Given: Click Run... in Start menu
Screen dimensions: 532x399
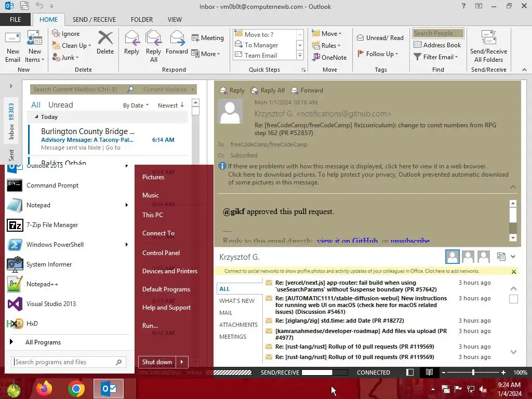Looking at the screenshot, I should (150, 325).
